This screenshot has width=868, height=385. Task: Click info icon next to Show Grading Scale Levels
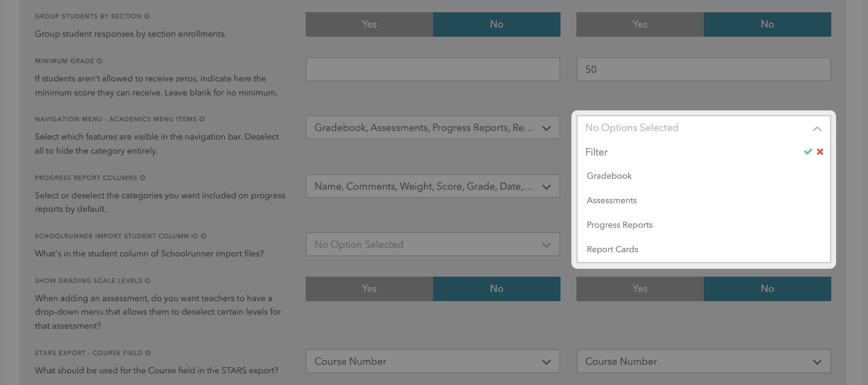tap(148, 281)
